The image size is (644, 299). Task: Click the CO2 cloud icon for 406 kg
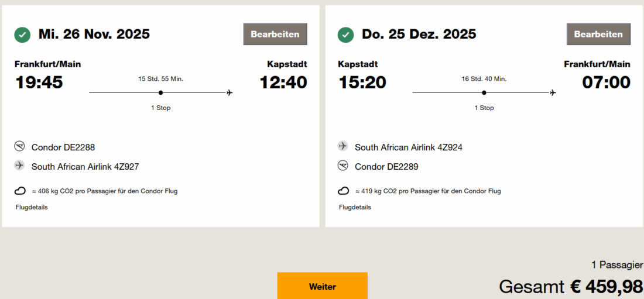[x=20, y=191]
